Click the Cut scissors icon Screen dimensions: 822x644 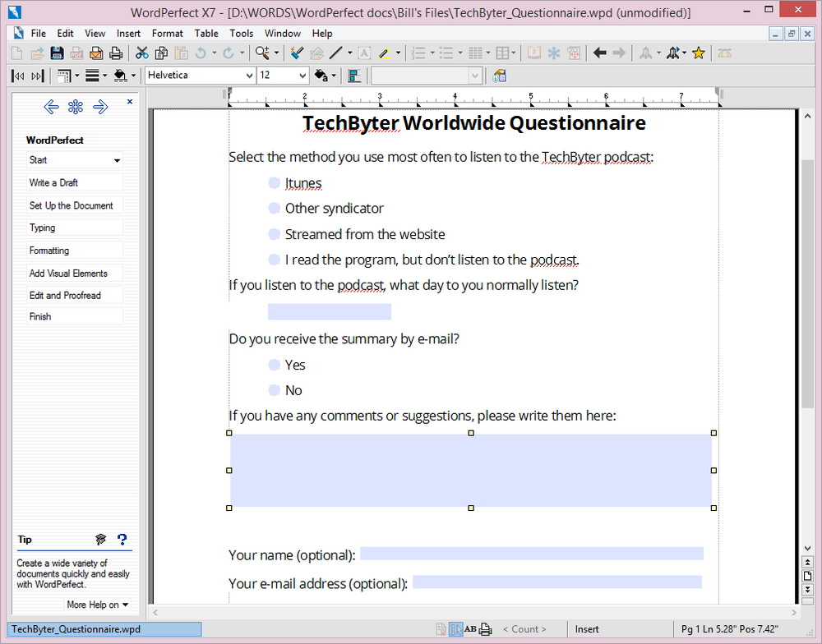point(142,53)
